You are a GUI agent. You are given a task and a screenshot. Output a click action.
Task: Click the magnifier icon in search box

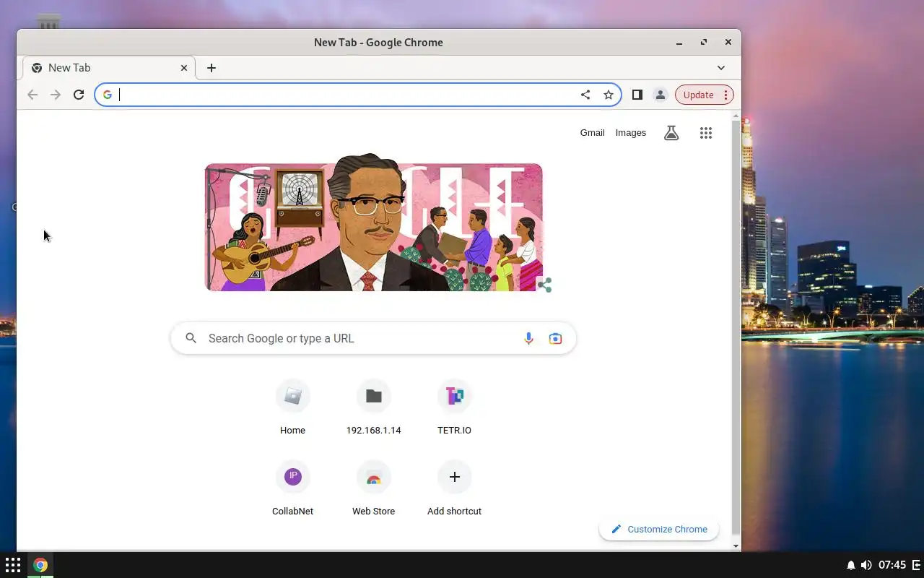pos(191,338)
